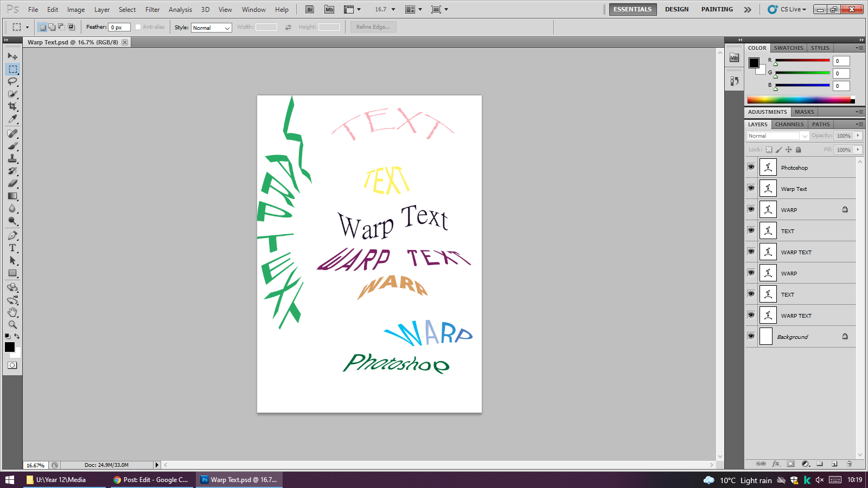Select the Path Selection tool

click(x=12, y=260)
